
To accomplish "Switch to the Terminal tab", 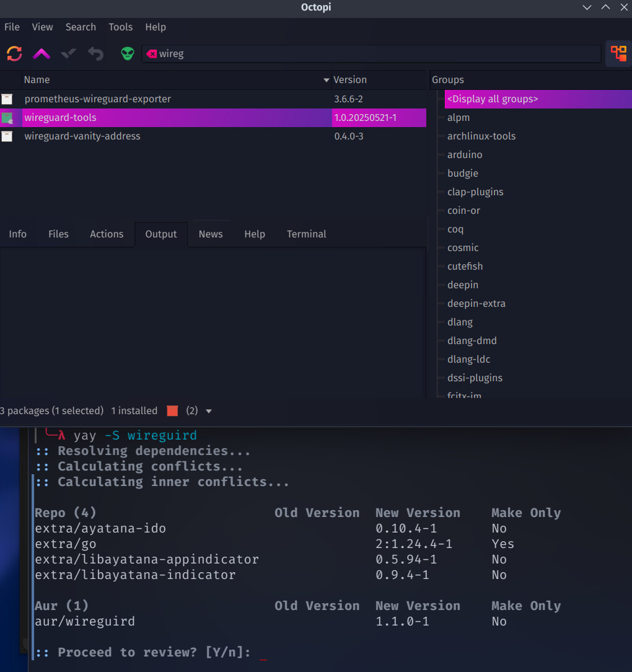I will tap(306, 234).
